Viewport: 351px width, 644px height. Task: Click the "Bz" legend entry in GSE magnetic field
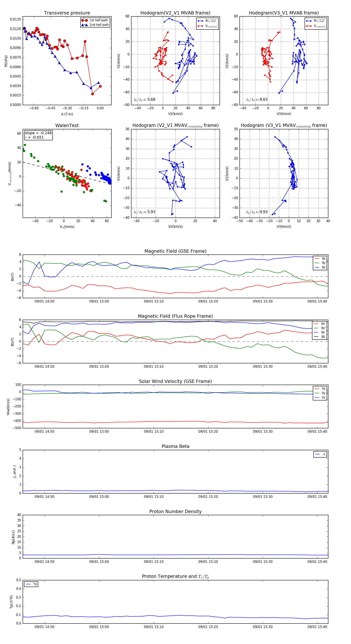coord(320,267)
